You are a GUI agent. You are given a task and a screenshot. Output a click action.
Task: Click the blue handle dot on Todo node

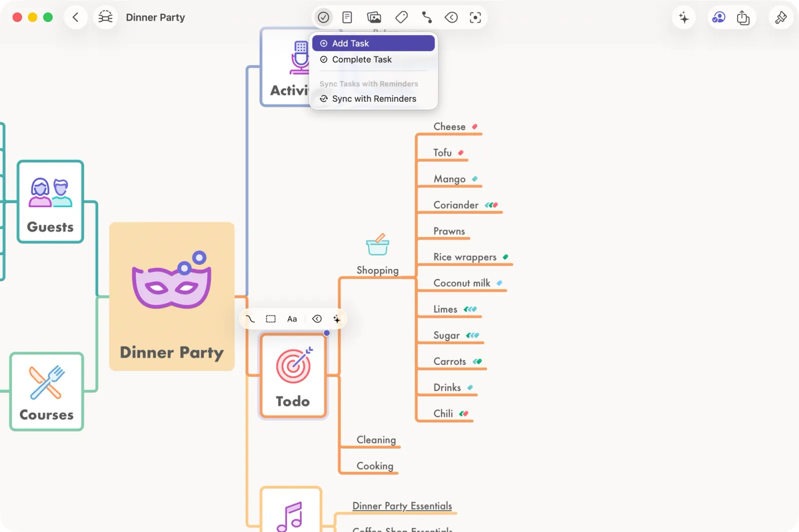tap(327, 333)
